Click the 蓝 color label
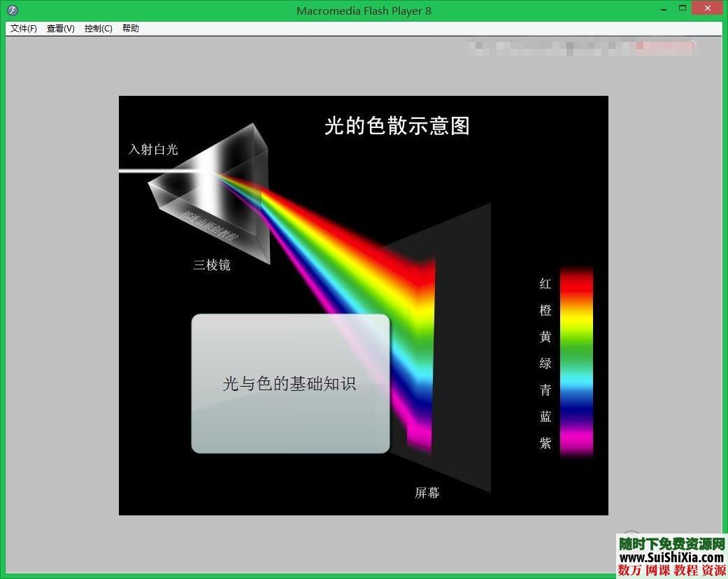The image size is (728, 579). [x=545, y=416]
